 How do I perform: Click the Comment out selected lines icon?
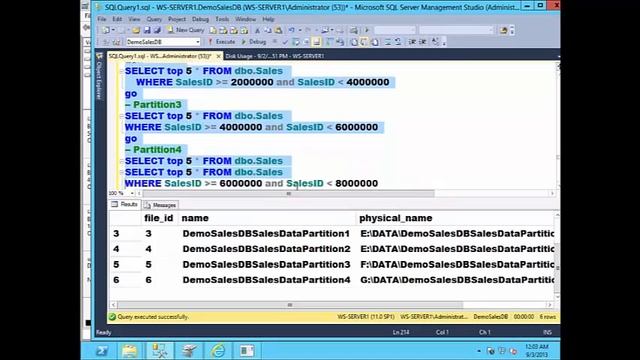click(x=388, y=42)
